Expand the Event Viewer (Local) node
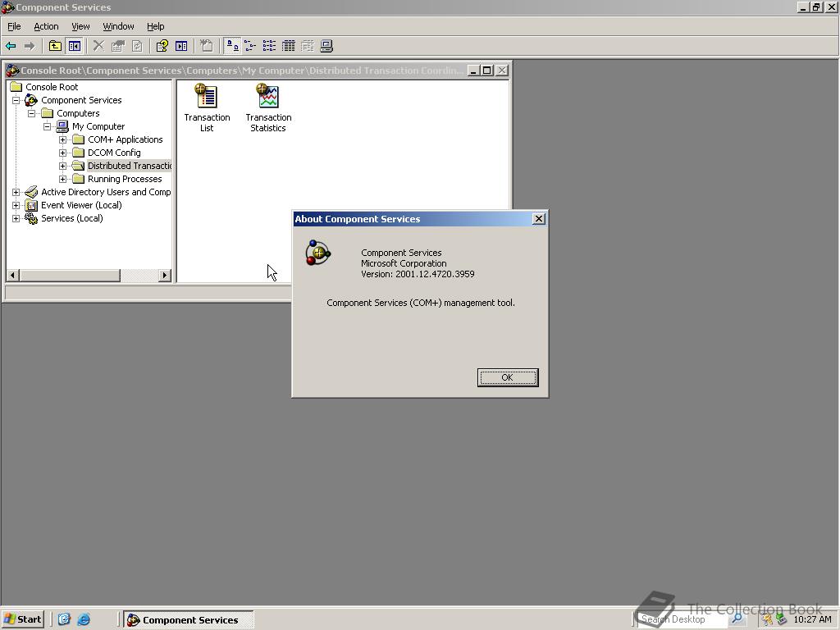The height and width of the screenshot is (630, 840). point(16,205)
